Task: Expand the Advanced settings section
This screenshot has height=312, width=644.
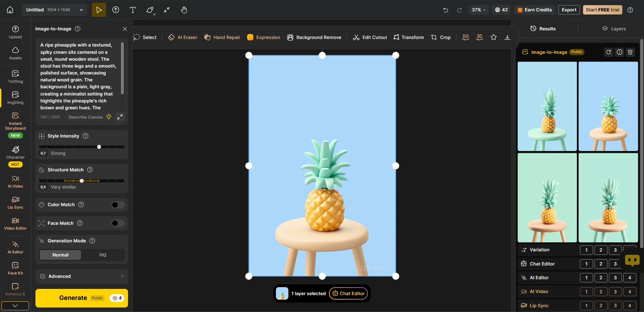Action: point(82,276)
